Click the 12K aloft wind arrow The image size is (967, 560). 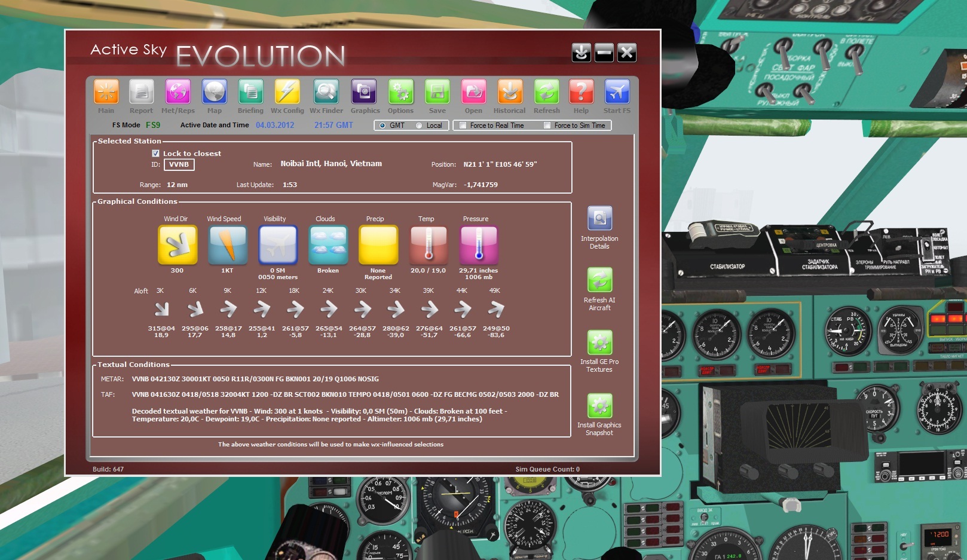(x=262, y=309)
